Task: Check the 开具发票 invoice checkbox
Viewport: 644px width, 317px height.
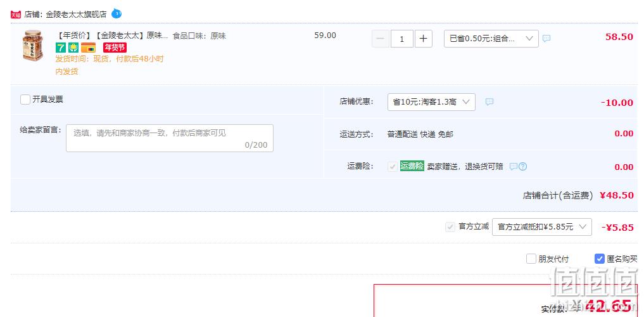Action: (25, 100)
